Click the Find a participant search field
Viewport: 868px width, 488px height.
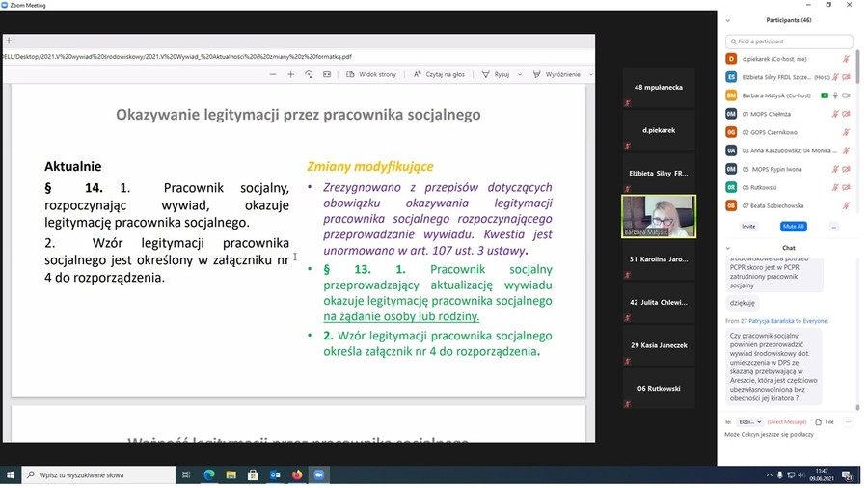coord(789,41)
